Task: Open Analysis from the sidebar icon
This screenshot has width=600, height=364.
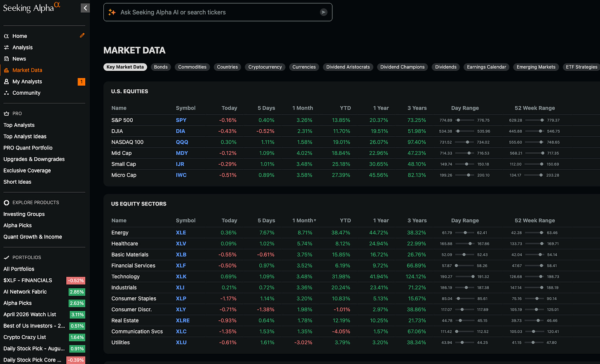Action: (x=6, y=47)
